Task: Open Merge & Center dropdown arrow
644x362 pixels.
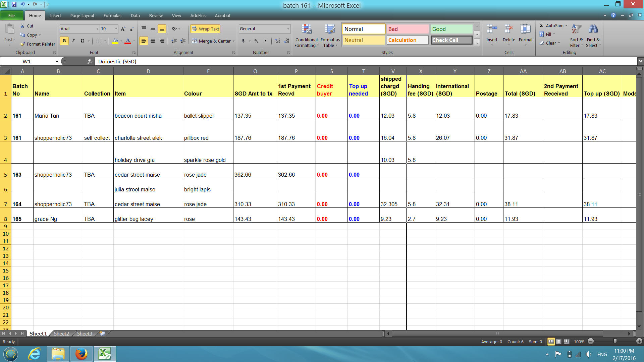Action: pos(234,41)
